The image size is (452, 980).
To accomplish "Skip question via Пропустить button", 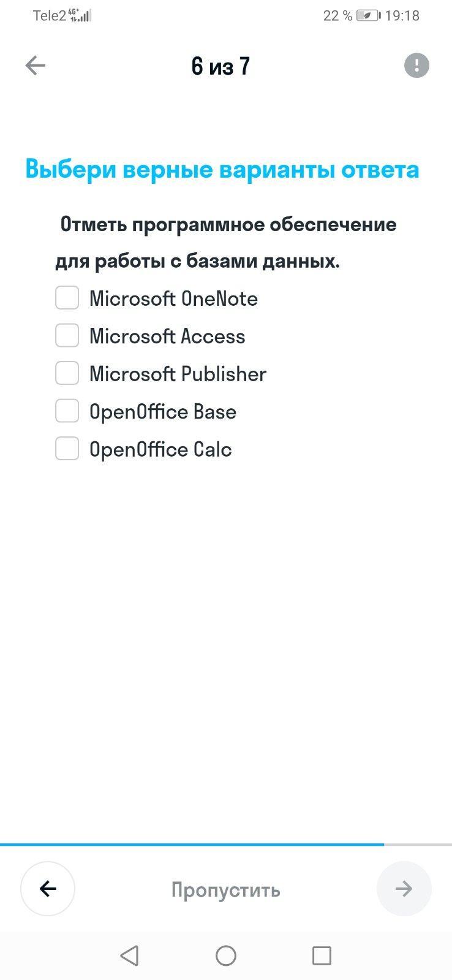I will 226,890.
